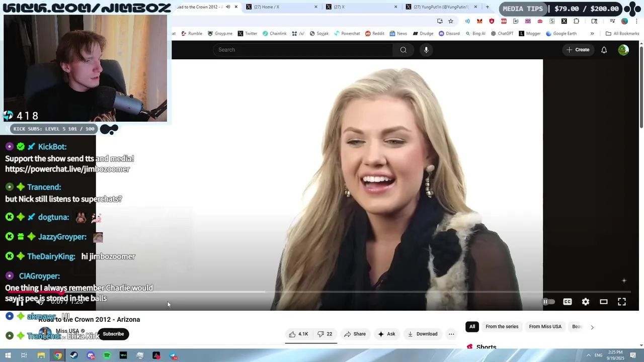Click the video title Road to the Crown
644x362 pixels.
[89, 320]
